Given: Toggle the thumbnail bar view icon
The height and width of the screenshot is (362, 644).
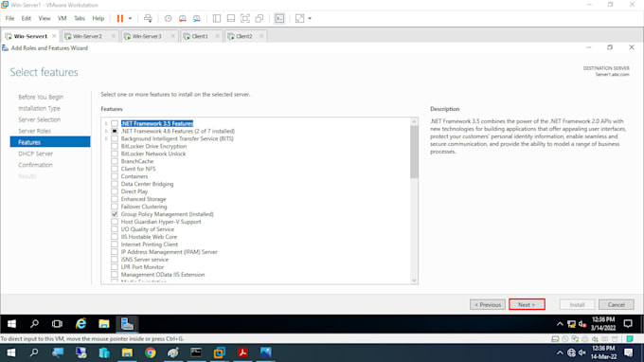Looking at the screenshot, I should tap(231, 19).
